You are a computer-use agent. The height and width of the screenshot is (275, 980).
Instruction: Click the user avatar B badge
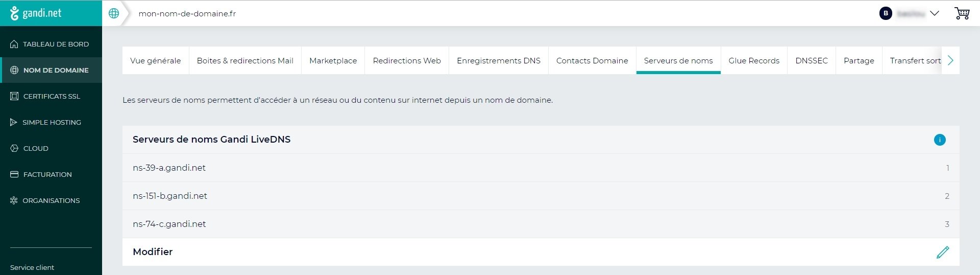[x=886, y=13]
